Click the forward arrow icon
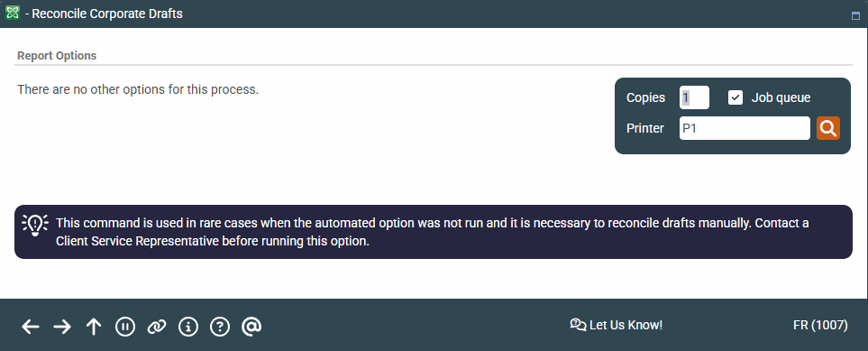Viewport: 868px width, 351px height. coord(62,328)
